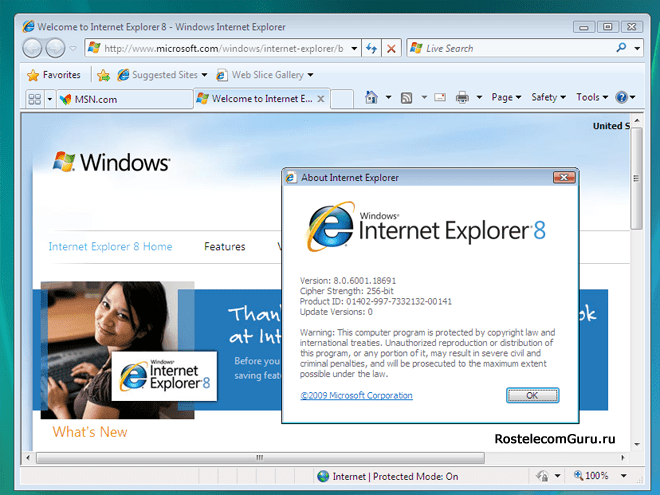Viewport: 660px width, 495px height.
Task: Open the ©2009 Microsoft Corporation link
Action: point(356,396)
